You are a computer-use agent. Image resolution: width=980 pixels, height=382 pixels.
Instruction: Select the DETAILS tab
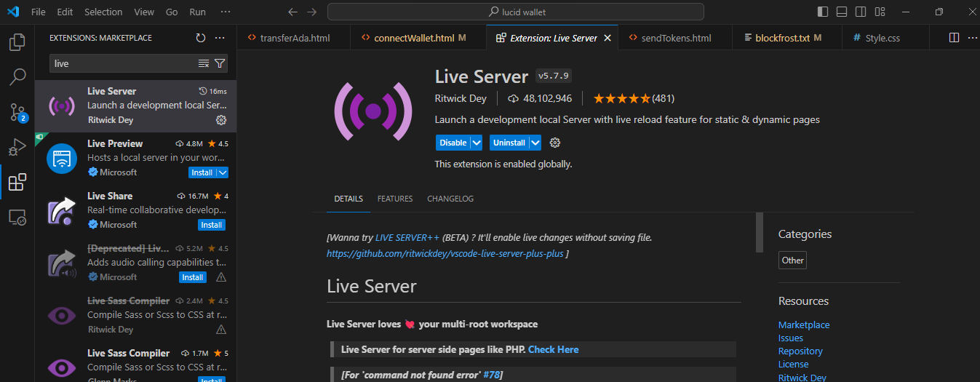point(348,199)
